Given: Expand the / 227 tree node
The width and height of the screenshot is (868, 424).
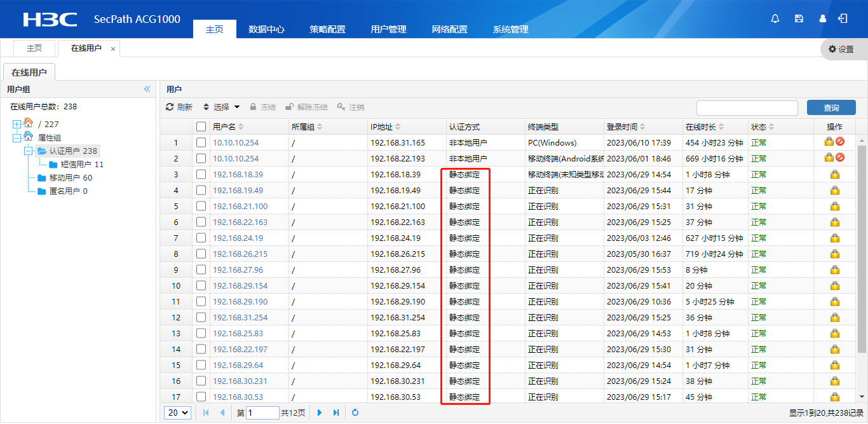Looking at the screenshot, I should pyautogui.click(x=17, y=124).
